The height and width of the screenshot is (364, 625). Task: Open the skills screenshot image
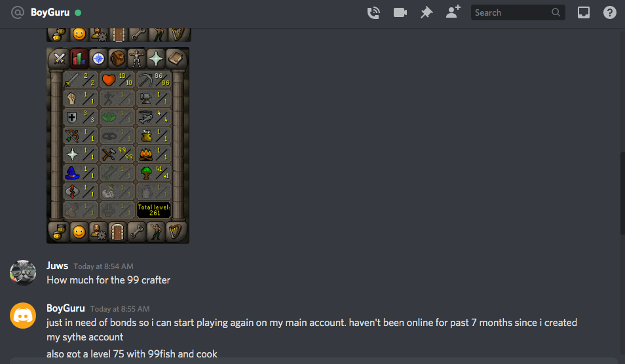tap(118, 145)
